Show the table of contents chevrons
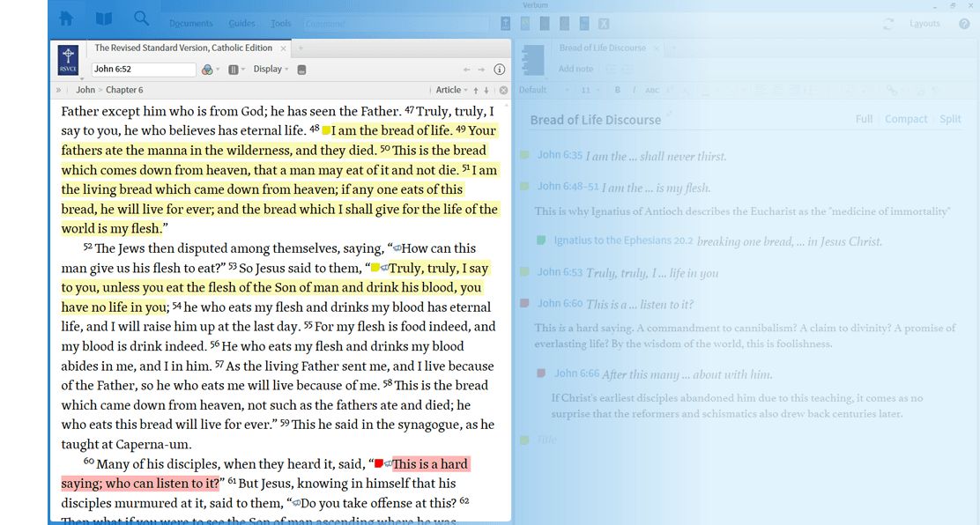The height and width of the screenshot is (525, 980). [58, 90]
